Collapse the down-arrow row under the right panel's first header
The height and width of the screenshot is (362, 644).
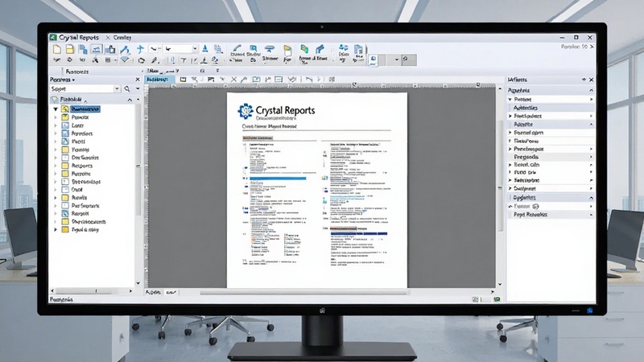(x=510, y=99)
